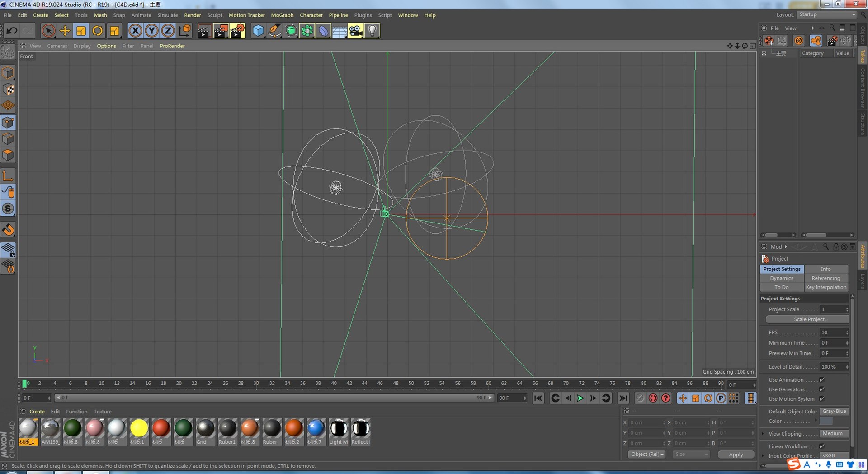Screen dimensions: 868x474
Task: Open the MoGraph menu
Action: point(282,15)
